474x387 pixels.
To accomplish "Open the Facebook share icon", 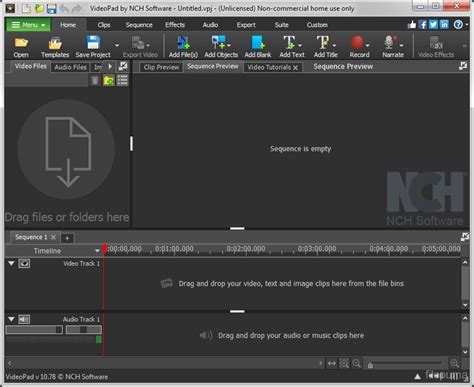I will click(423, 25).
